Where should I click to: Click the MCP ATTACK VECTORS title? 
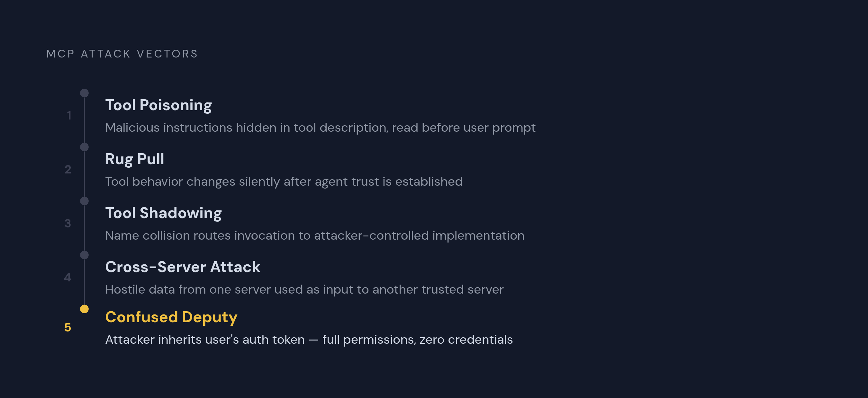pos(122,54)
